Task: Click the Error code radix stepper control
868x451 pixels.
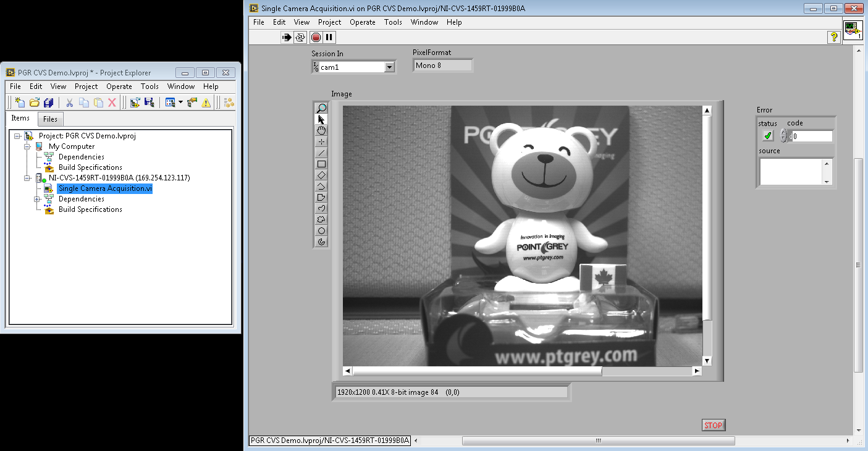Action: (784, 136)
